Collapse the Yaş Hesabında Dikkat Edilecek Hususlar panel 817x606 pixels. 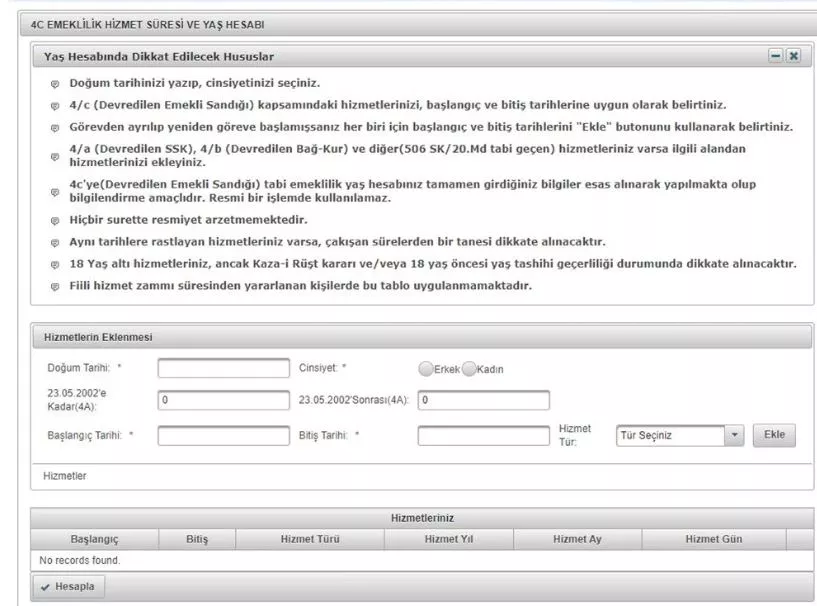click(775, 57)
